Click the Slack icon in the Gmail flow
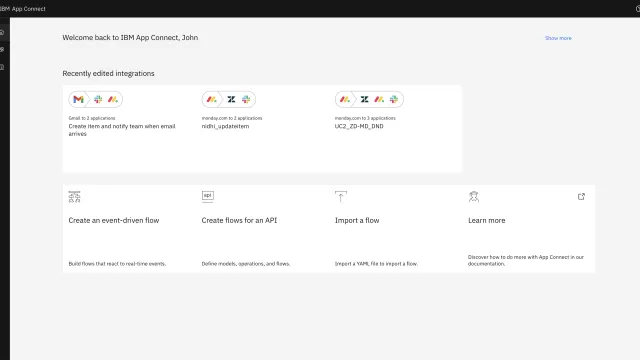640x360 pixels. (98, 99)
